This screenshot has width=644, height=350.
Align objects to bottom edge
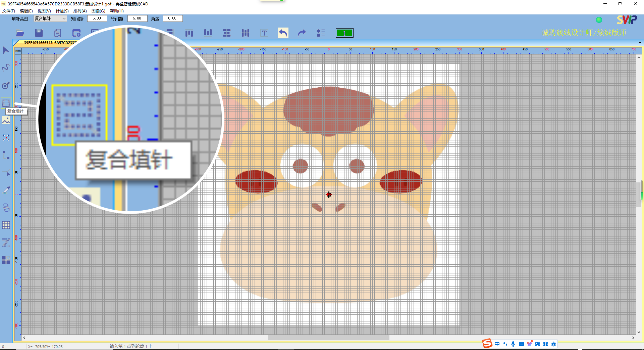[x=208, y=33]
